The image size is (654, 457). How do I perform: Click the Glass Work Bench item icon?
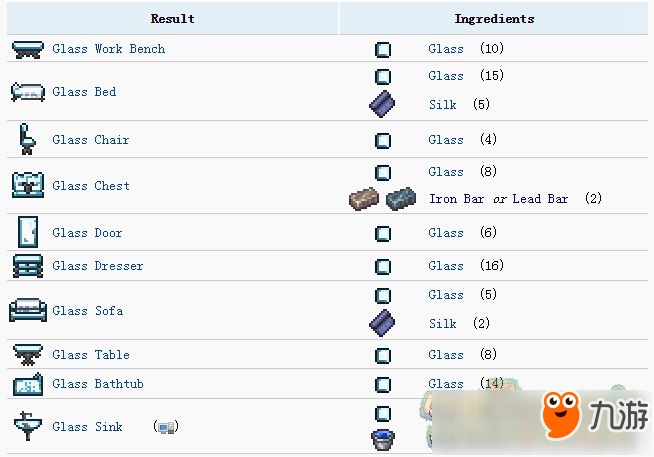[x=28, y=50]
